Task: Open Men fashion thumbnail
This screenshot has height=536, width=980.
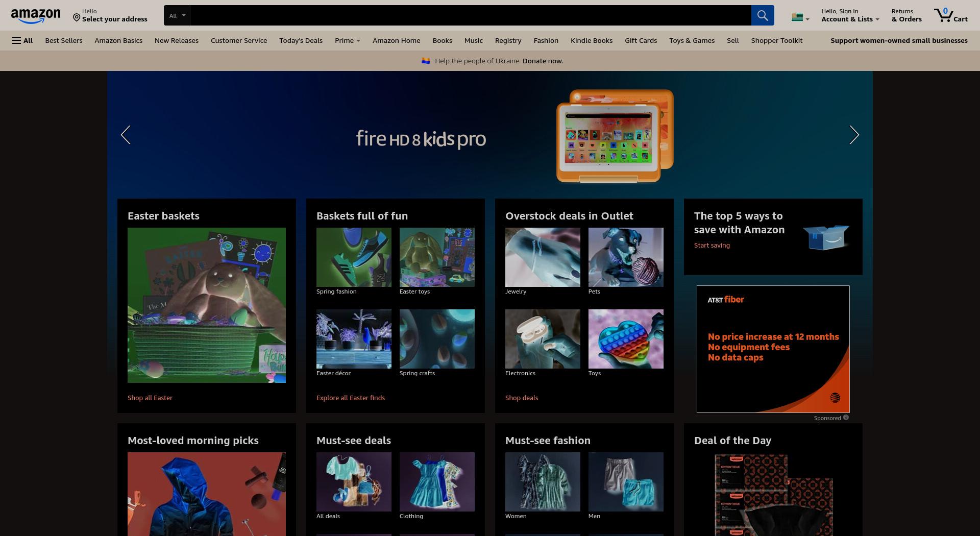Action: 626,482
